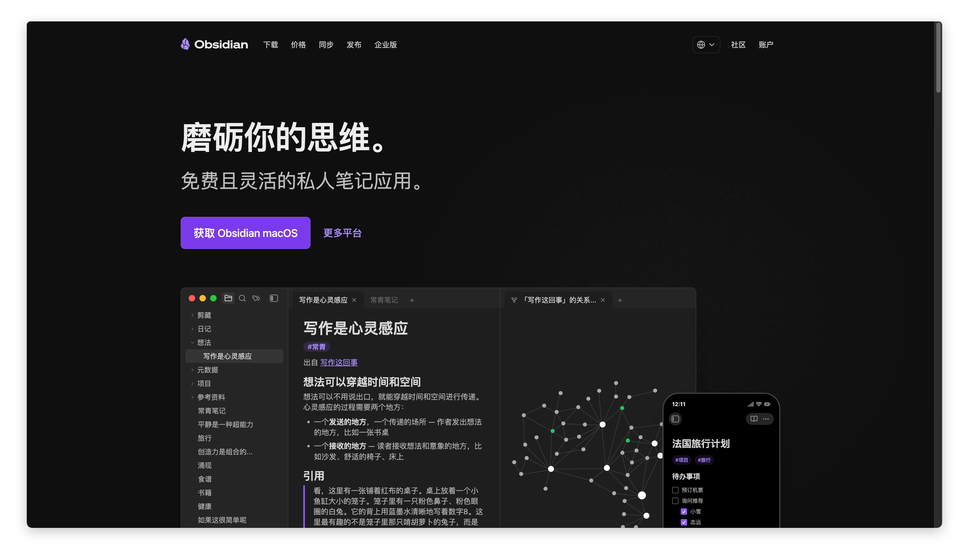
Task: Follow the 写作这回事 internal link
Action: [x=339, y=362]
